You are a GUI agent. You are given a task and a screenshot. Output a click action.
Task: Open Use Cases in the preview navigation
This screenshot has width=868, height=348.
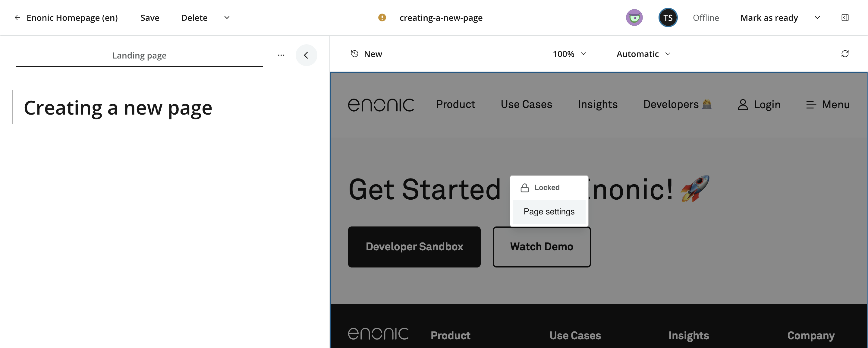point(526,104)
